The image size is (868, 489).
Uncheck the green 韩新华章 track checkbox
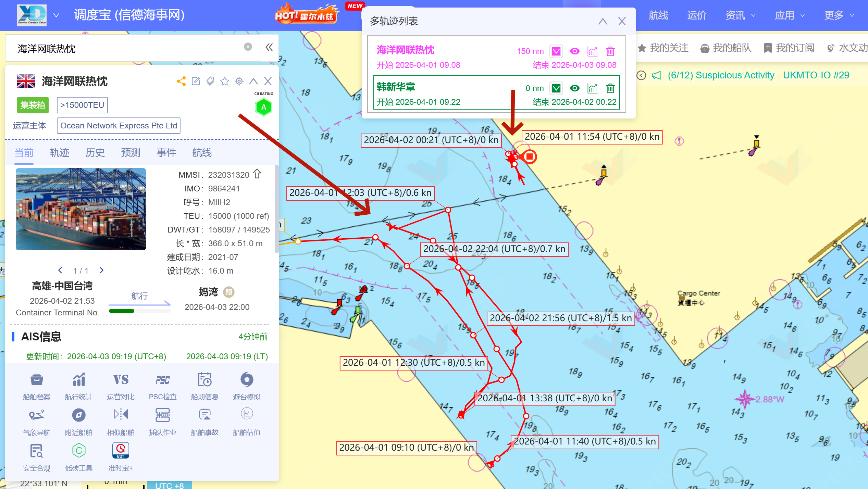pyautogui.click(x=556, y=88)
